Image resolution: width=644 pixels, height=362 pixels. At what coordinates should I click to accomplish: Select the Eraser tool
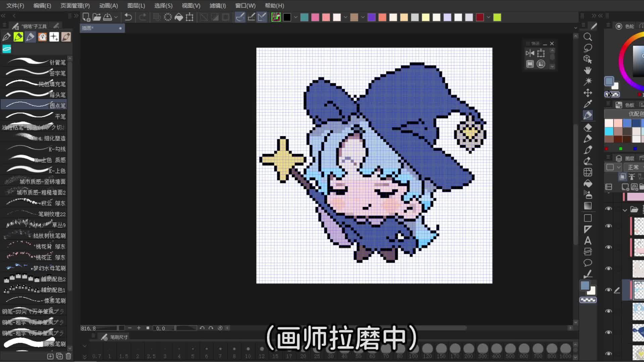[x=588, y=127]
